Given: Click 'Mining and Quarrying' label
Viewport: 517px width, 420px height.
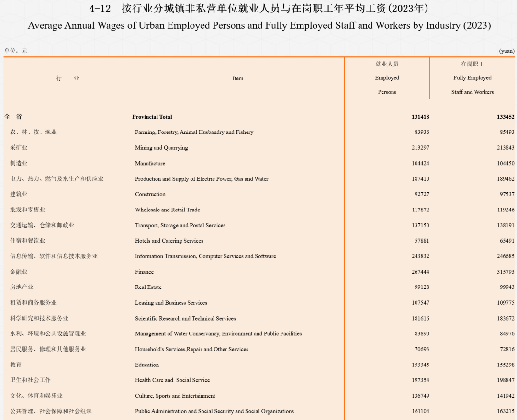Looking at the screenshot, I should point(161,148).
